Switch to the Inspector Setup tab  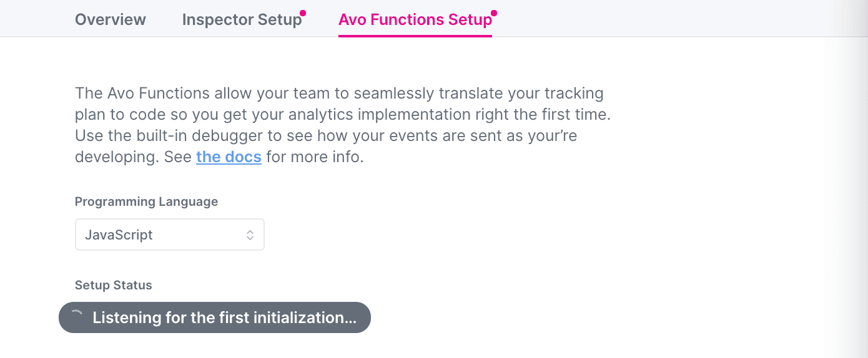[242, 19]
